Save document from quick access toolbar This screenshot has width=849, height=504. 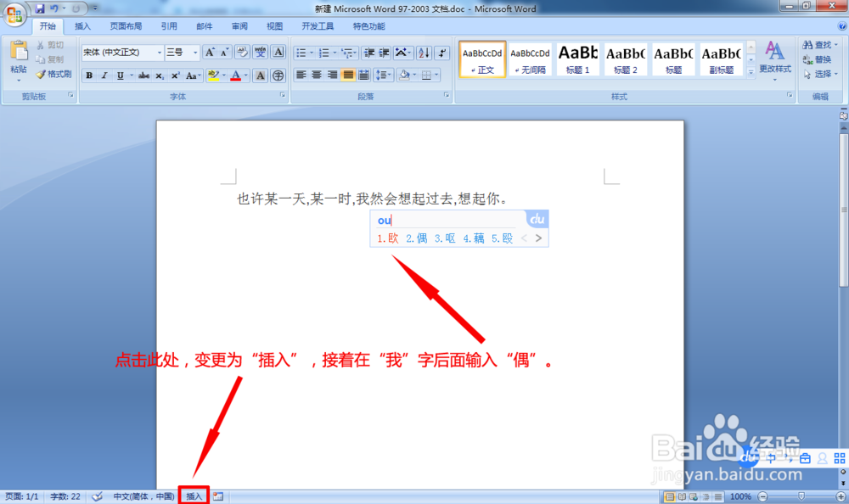click(x=40, y=8)
